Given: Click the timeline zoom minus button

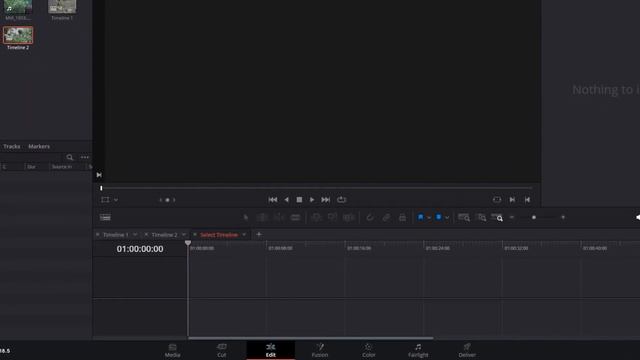Looking at the screenshot, I should [x=511, y=218].
